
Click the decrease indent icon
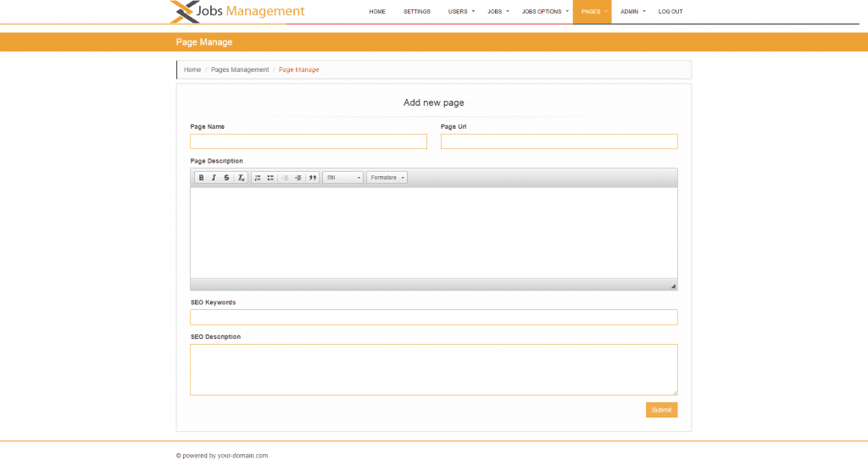pyautogui.click(x=285, y=178)
